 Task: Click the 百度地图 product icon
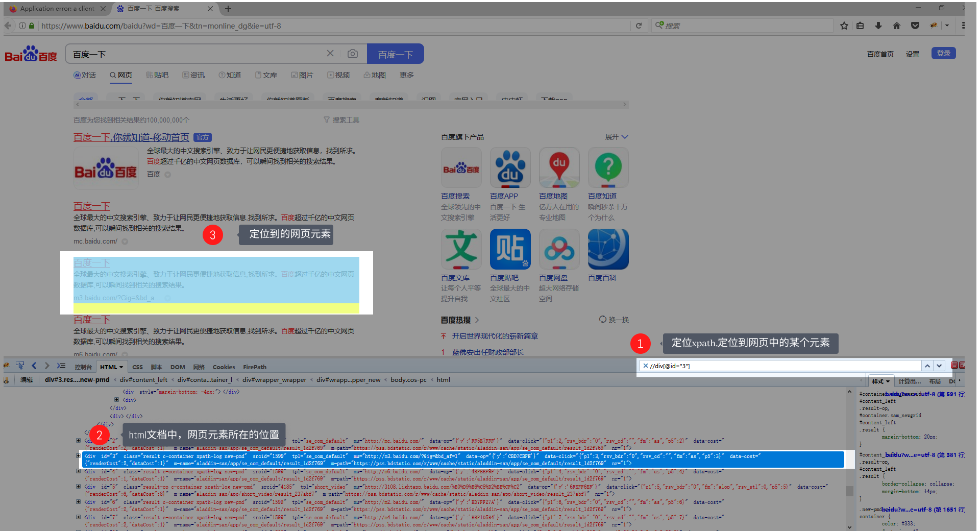pyautogui.click(x=559, y=167)
